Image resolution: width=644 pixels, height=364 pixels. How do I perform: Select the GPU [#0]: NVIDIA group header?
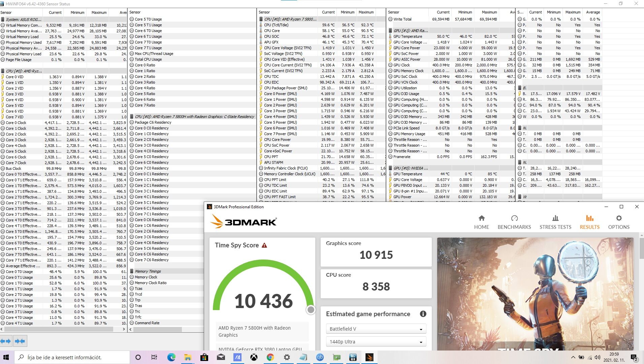tap(451, 168)
